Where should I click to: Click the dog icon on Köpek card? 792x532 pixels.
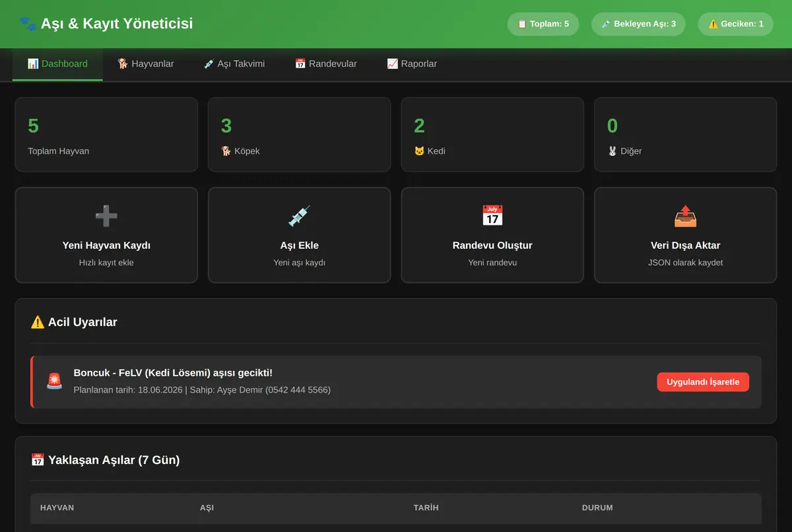point(226,151)
